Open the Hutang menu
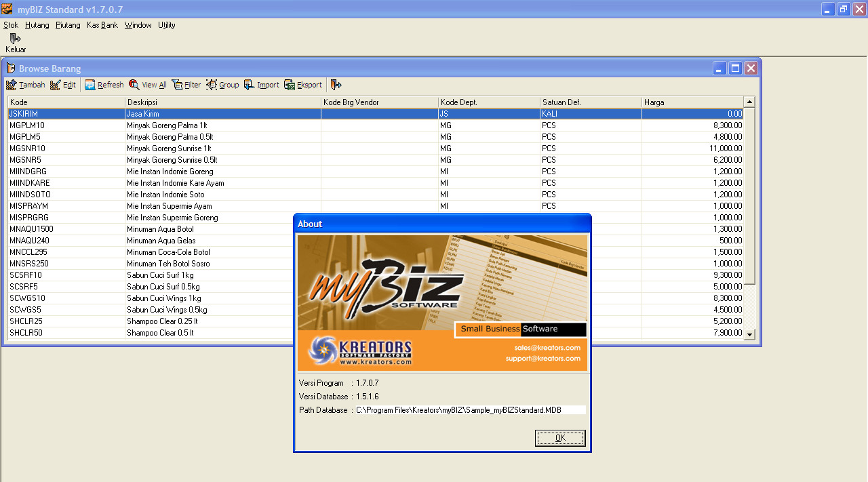Image resolution: width=868 pixels, height=482 pixels. click(x=37, y=25)
